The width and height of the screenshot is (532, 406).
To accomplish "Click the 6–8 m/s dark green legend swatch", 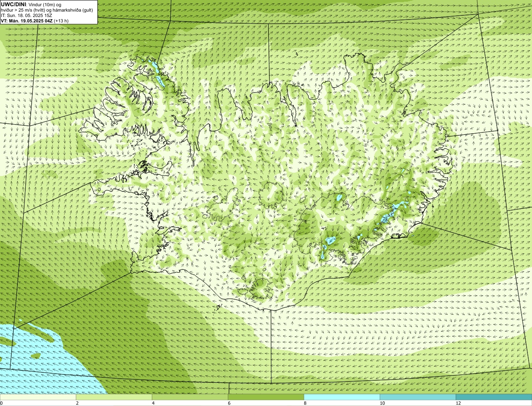I will 266,397.
